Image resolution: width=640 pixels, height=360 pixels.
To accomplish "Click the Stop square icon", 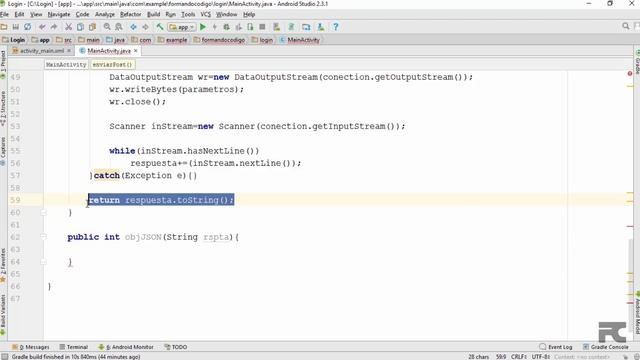I will 262,27.
